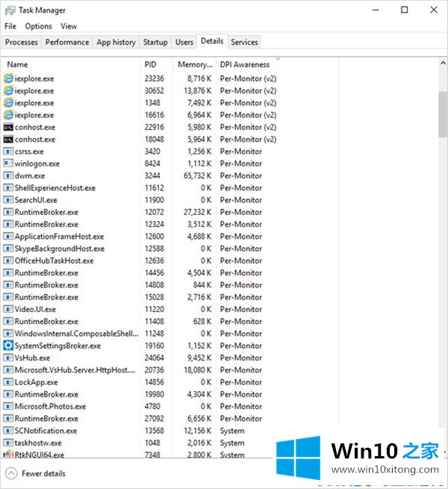448x489 pixels.
Task: Switch to the Startup tab
Action: [x=155, y=42]
